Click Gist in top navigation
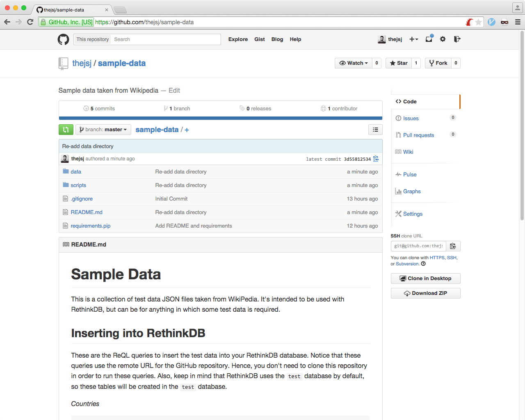 coord(260,39)
